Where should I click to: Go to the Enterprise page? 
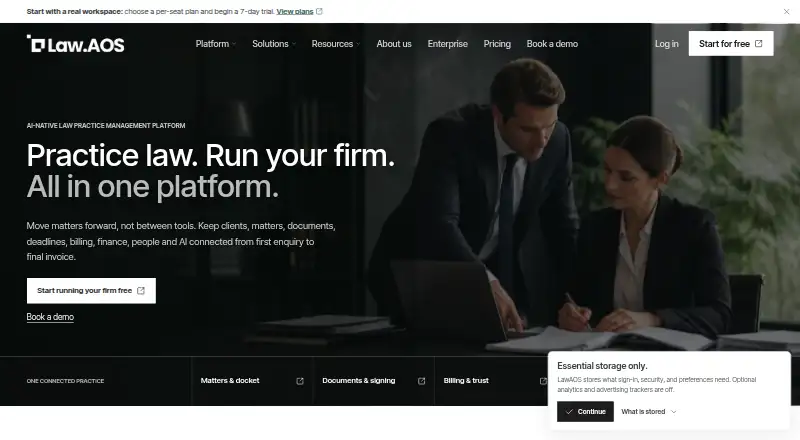point(447,44)
